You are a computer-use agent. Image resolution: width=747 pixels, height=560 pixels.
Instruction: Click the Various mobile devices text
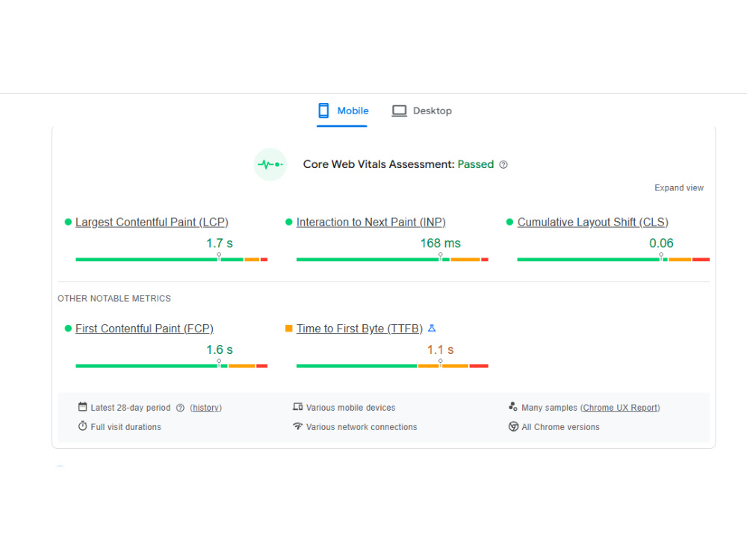pos(350,408)
